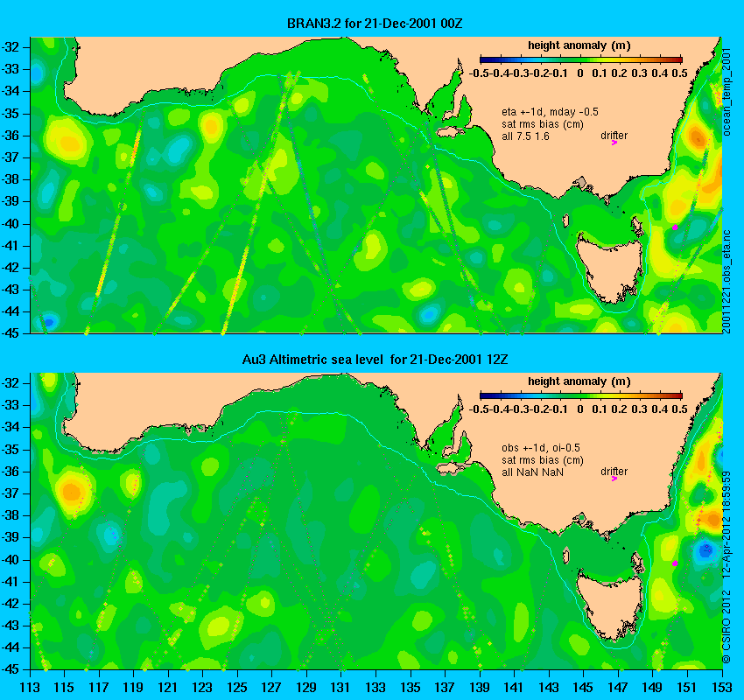744x700 pixels.
Task: Click the top panel latitude label "-38"
Action: (10, 179)
